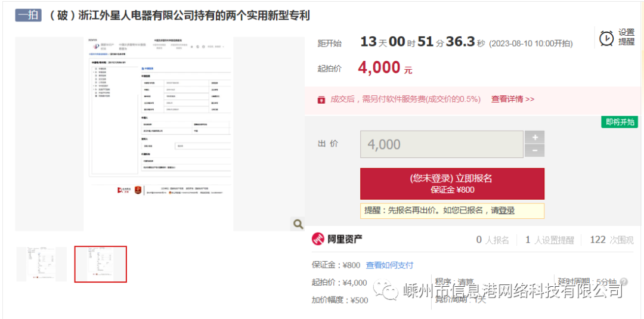644x319 pixels.
Task: Click the 122 次围观 view count
Action: (611, 240)
